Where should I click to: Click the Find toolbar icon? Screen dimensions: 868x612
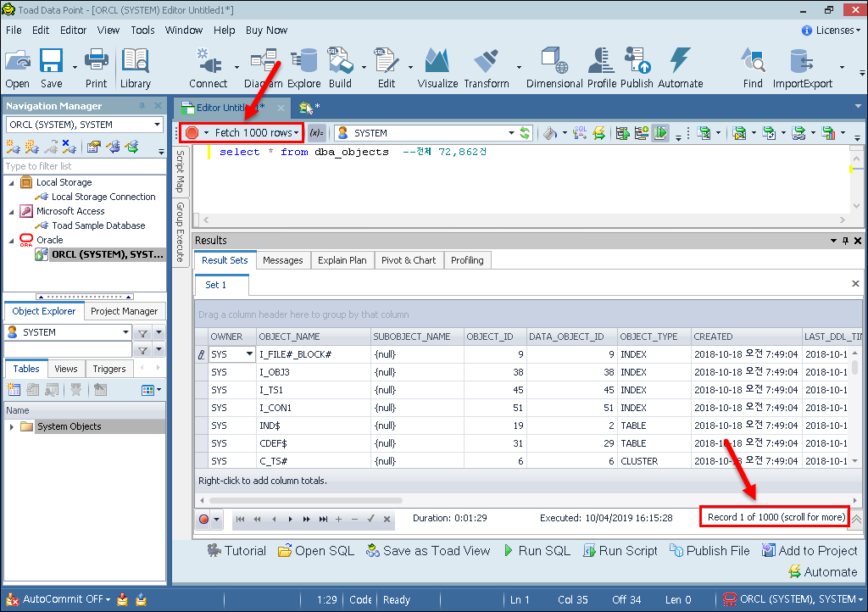pyautogui.click(x=753, y=67)
